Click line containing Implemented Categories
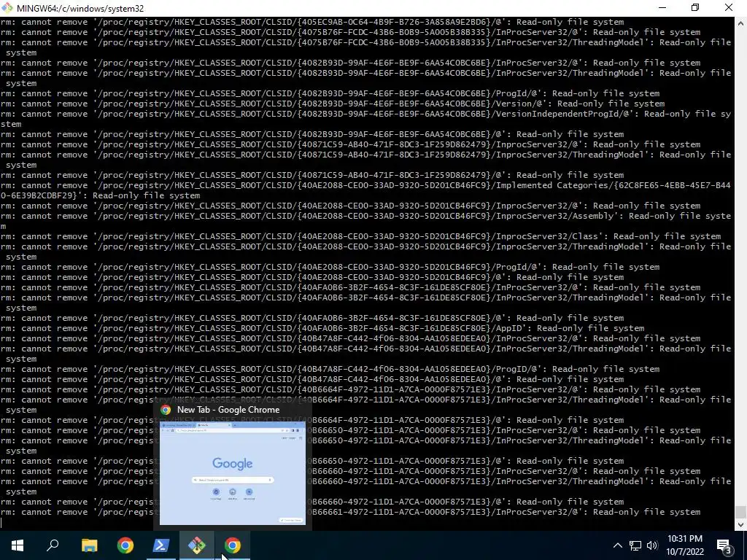 coord(365,190)
